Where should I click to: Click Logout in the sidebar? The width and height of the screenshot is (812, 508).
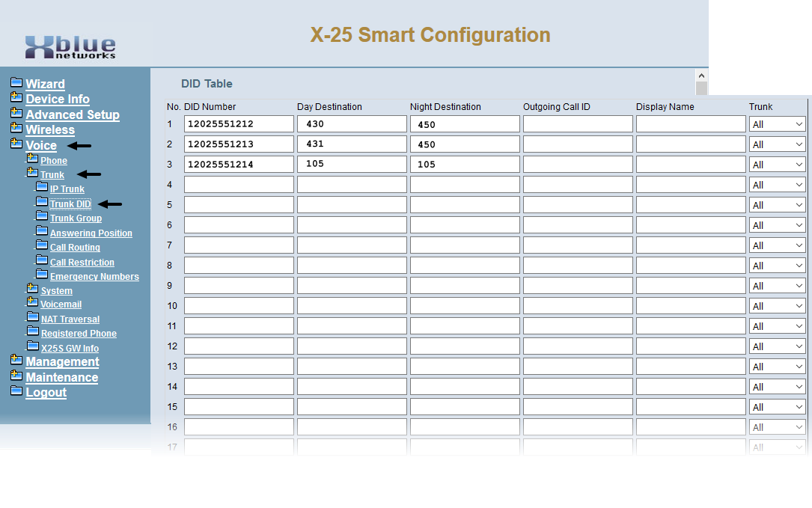(46, 393)
